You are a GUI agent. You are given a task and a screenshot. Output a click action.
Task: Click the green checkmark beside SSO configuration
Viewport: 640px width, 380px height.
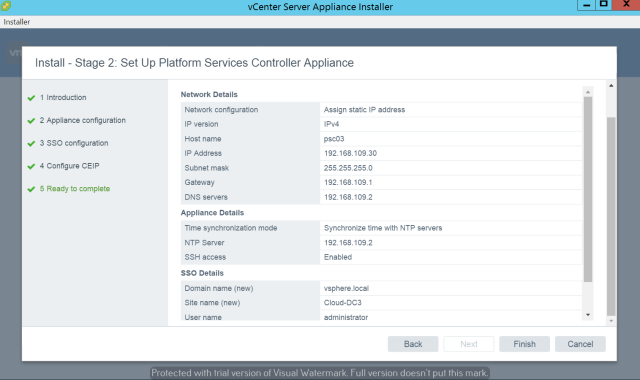tap(31, 144)
